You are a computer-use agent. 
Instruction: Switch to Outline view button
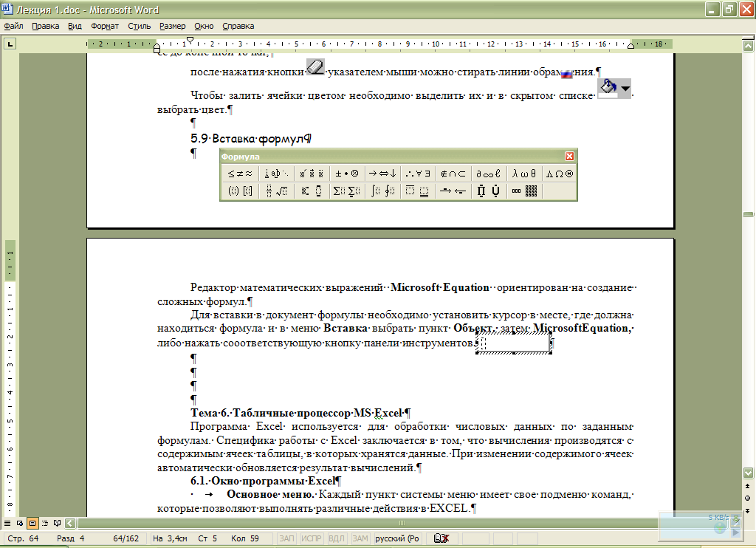[45, 523]
